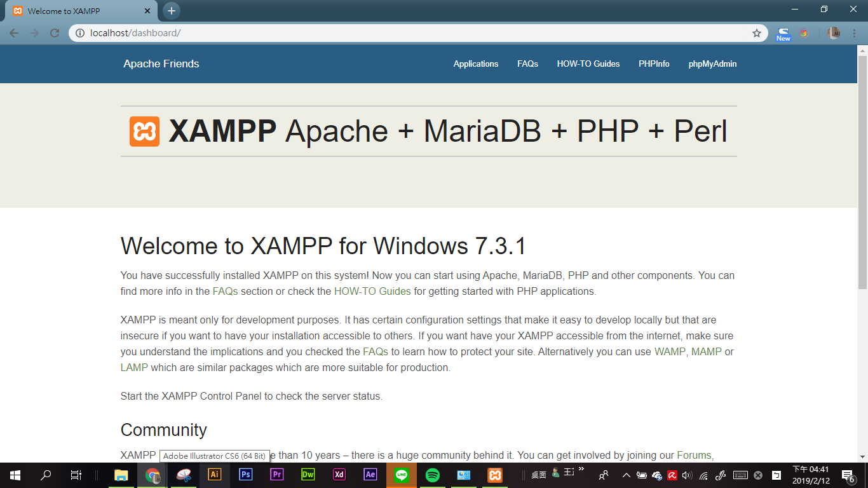Open the Chrome profile avatar
Image resolution: width=868 pixels, height=488 pixels.
pyautogui.click(x=833, y=33)
